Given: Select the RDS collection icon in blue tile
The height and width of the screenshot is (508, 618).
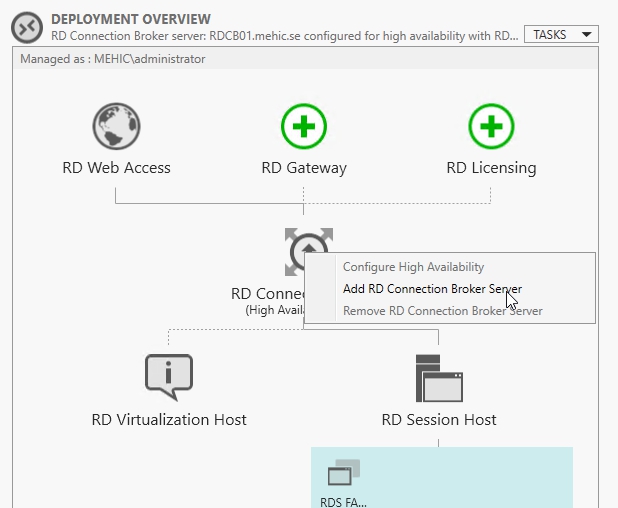Looking at the screenshot, I should (x=344, y=472).
